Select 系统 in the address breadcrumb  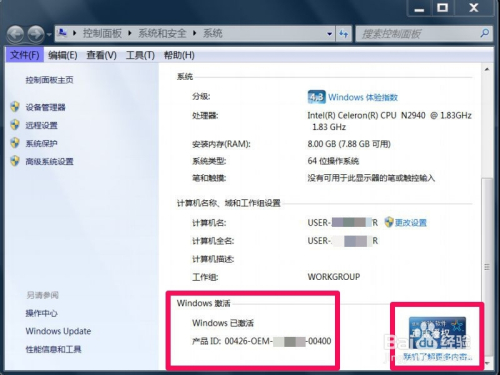pos(213,33)
